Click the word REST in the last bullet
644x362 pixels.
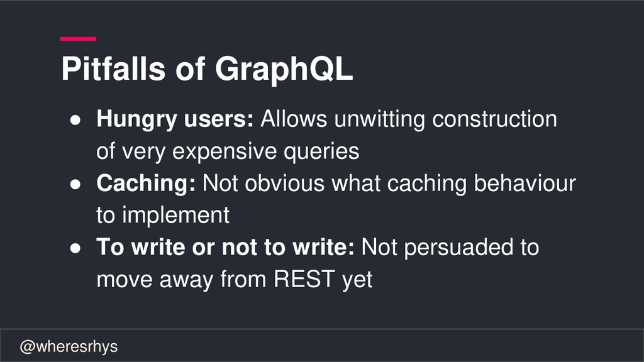(304, 279)
